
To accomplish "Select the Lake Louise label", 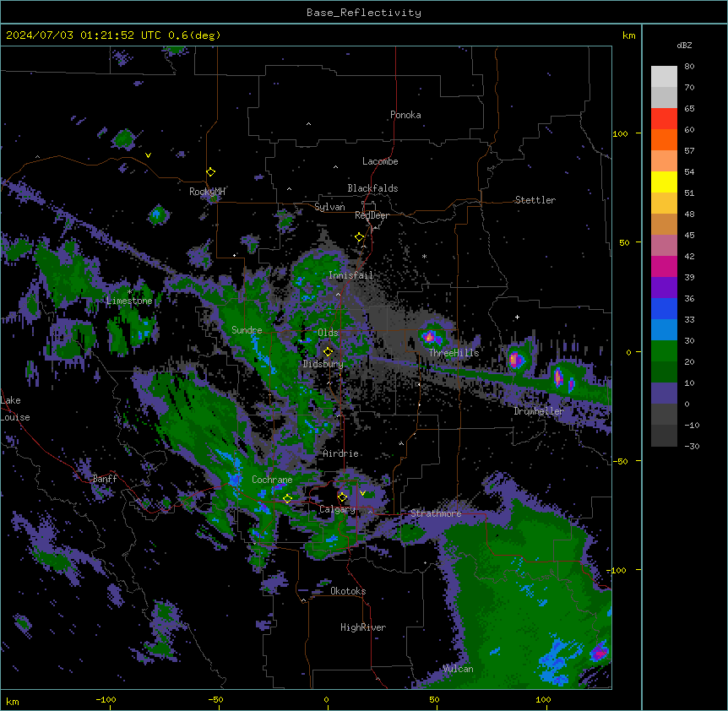I will click(15, 409).
